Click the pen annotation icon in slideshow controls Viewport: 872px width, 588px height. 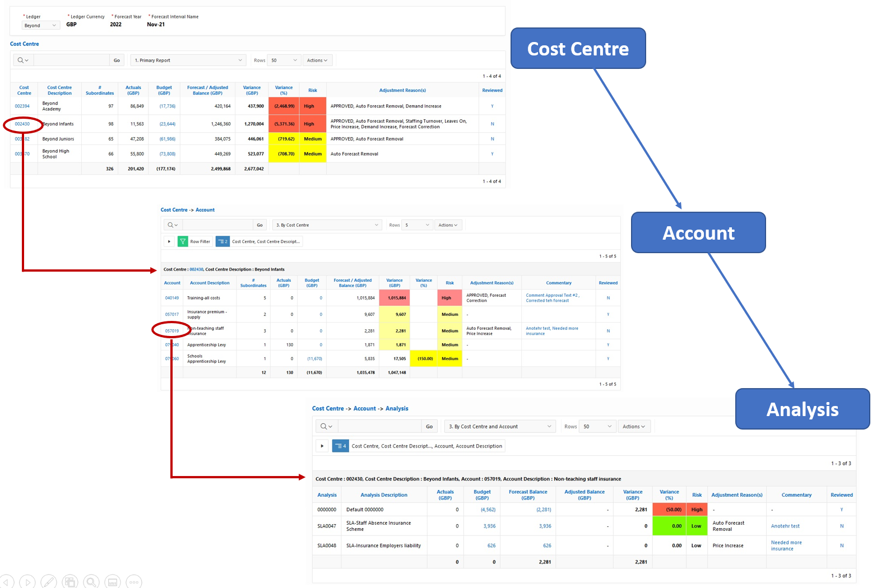49,582
